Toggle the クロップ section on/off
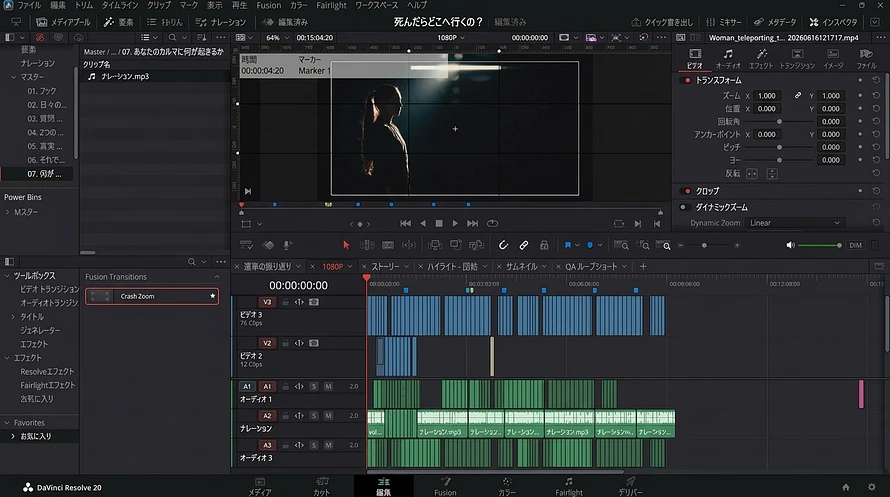Image resolution: width=890 pixels, height=497 pixels. point(687,191)
